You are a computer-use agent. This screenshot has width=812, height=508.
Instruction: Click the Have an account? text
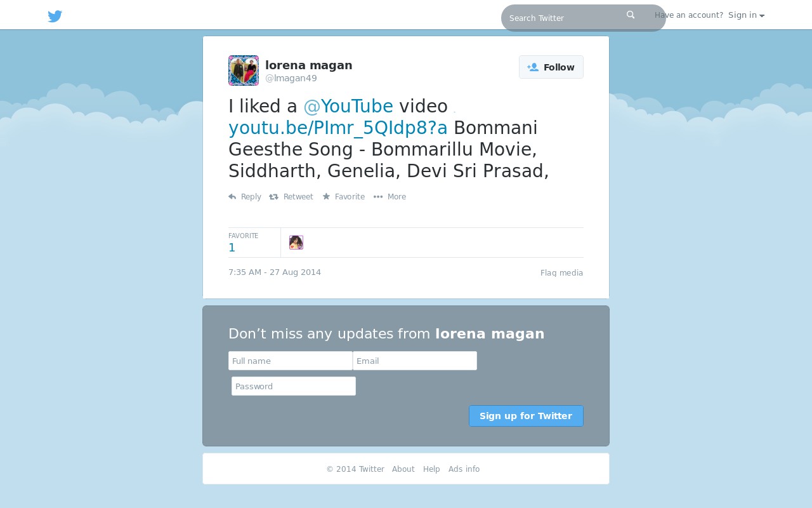click(689, 15)
